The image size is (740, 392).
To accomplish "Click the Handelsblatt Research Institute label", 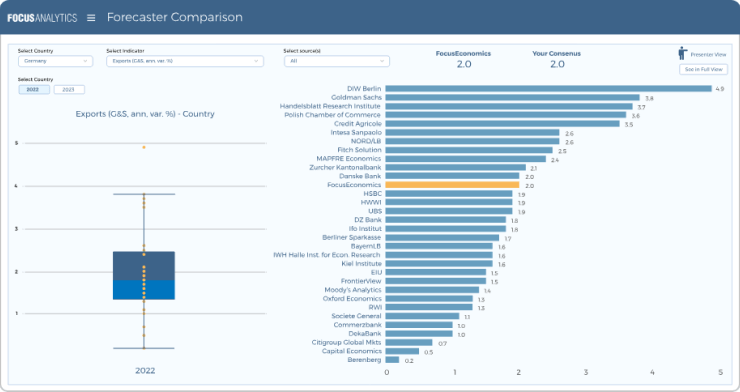I will click(x=330, y=106).
